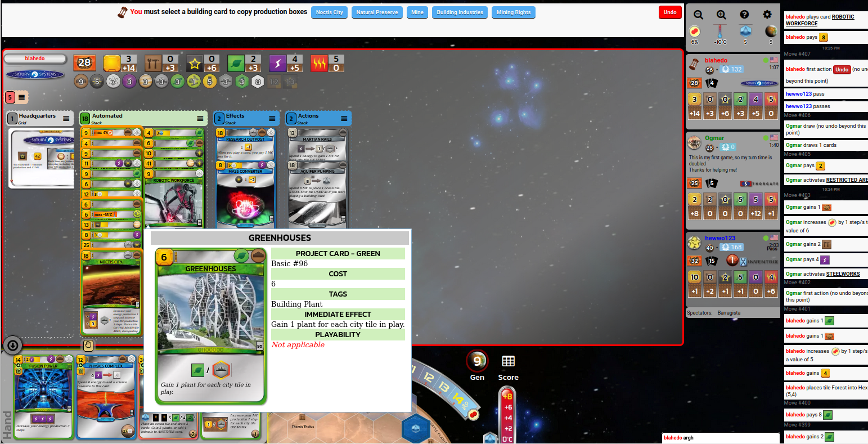Click the green plant resource icon

click(x=236, y=63)
